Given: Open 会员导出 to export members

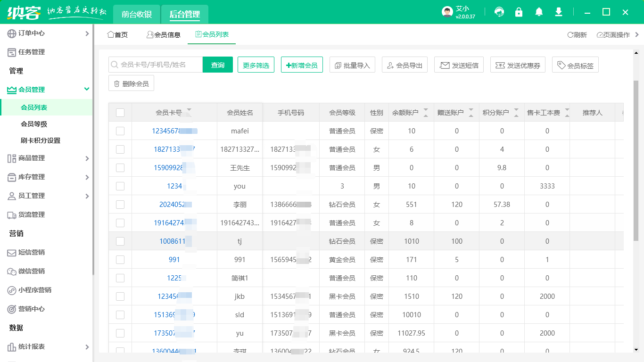Looking at the screenshot, I should click(405, 65).
